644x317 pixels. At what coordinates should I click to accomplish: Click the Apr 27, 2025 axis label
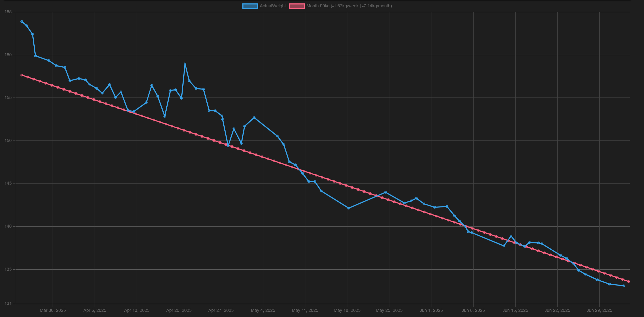coord(221,310)
